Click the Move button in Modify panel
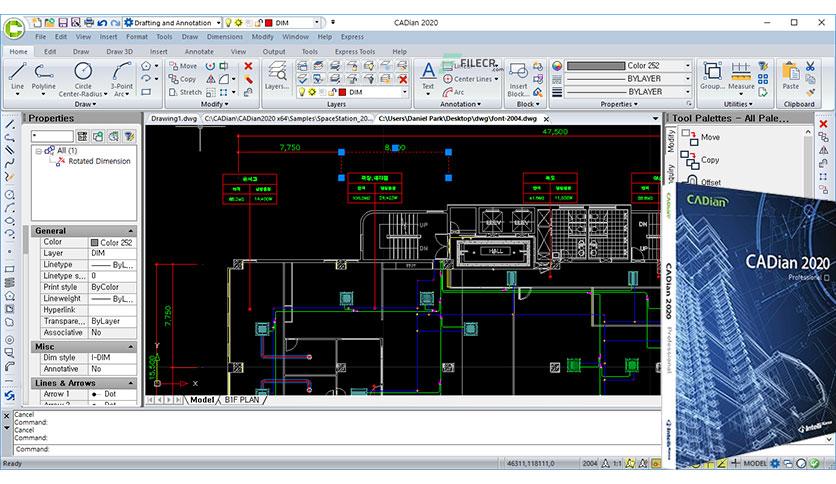Screen dimensions: 836x484 tap(183, 66)
